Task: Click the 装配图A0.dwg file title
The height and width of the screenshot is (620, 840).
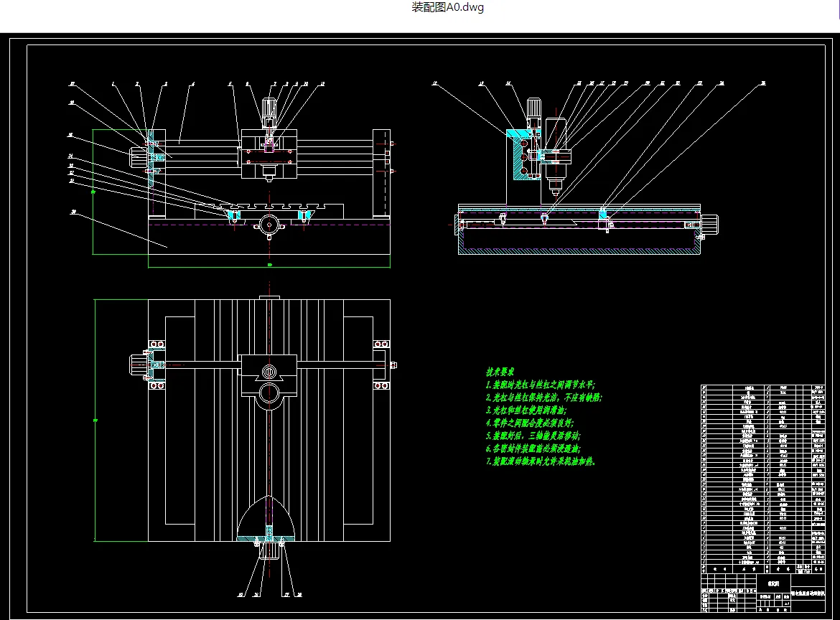Action: click(x=447, y=7)
